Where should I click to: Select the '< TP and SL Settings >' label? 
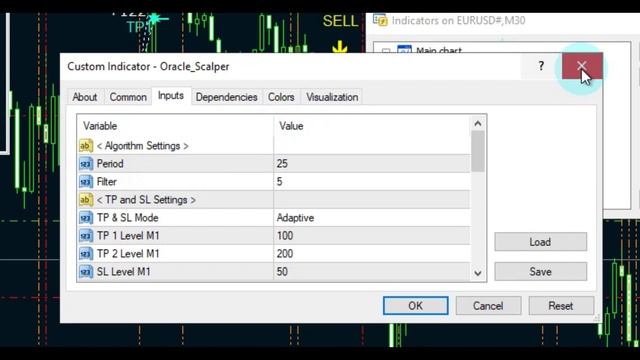click(x=146, y=200)
